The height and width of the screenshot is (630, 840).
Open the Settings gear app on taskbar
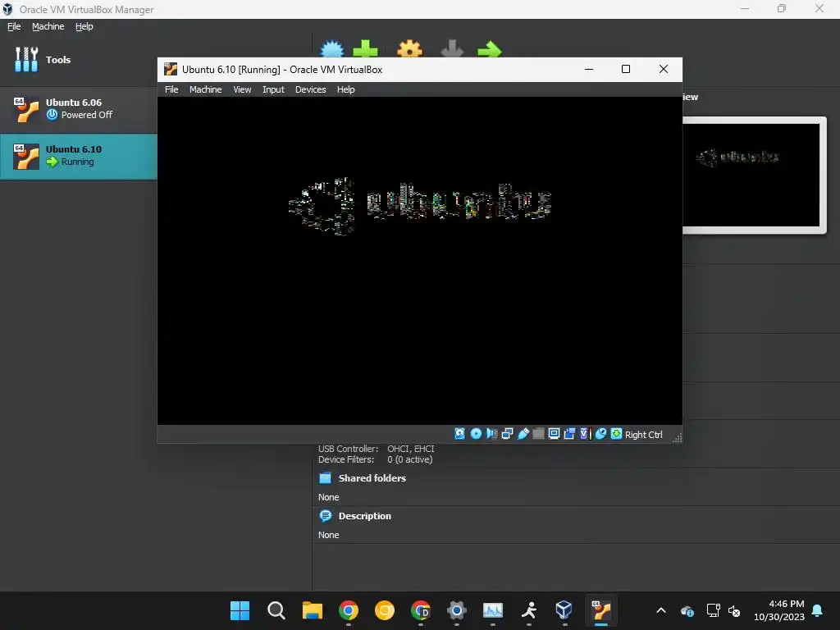(456, 610)
